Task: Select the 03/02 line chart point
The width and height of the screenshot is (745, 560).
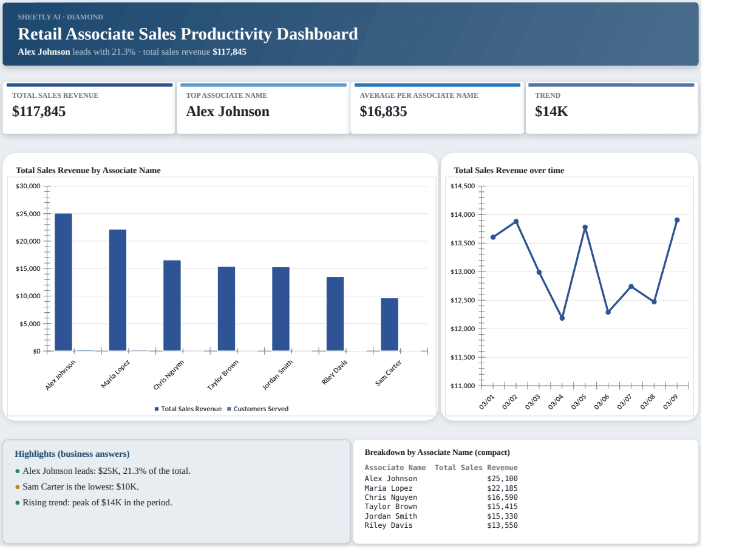Action: pyautogui.click(x=516, y=222)
